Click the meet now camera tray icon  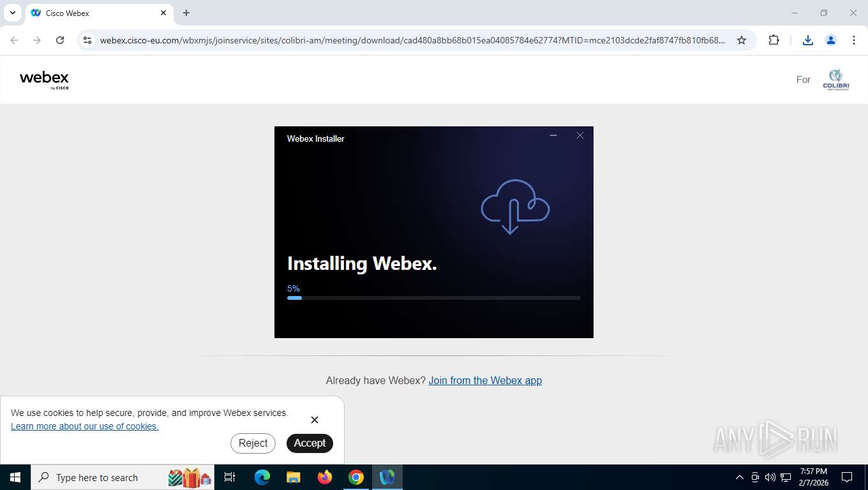coord(755,477)
